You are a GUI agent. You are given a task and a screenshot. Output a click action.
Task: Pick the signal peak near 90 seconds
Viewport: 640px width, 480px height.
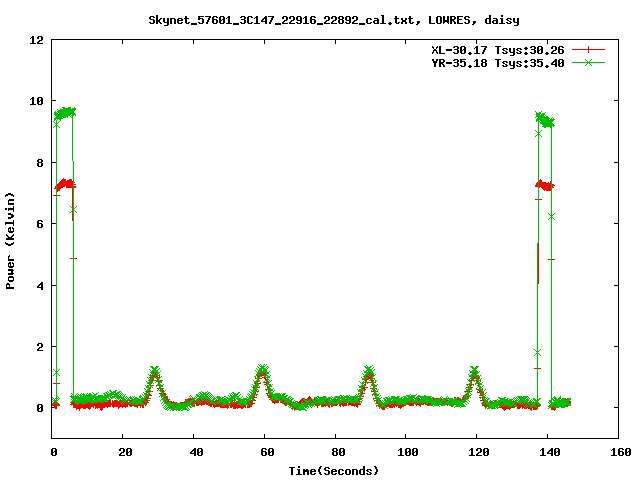(369, 372)
